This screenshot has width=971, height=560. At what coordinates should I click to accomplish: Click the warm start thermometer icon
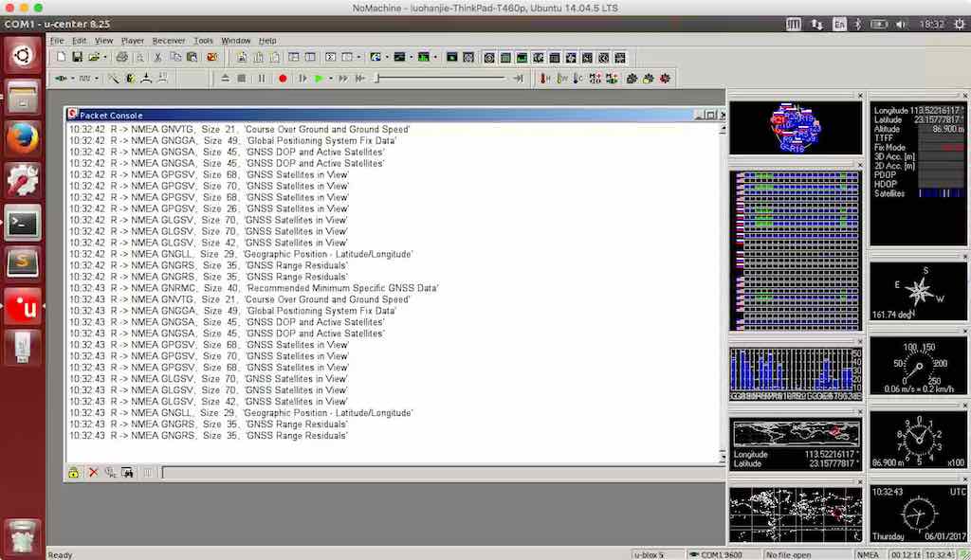point(561,79)
